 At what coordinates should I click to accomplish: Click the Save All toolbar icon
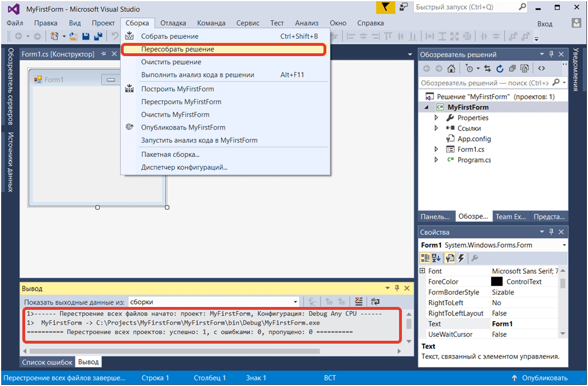point(98,37)
